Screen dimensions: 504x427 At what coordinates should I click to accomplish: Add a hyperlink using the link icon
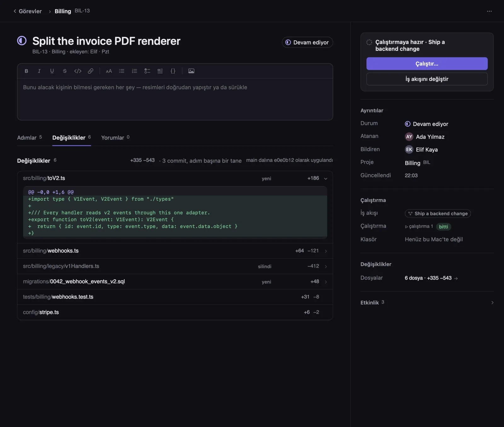[90, 71]
